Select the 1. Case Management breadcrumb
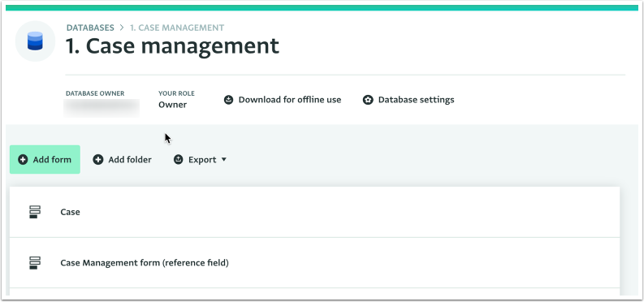644x302 pixels. coord(177,28)
